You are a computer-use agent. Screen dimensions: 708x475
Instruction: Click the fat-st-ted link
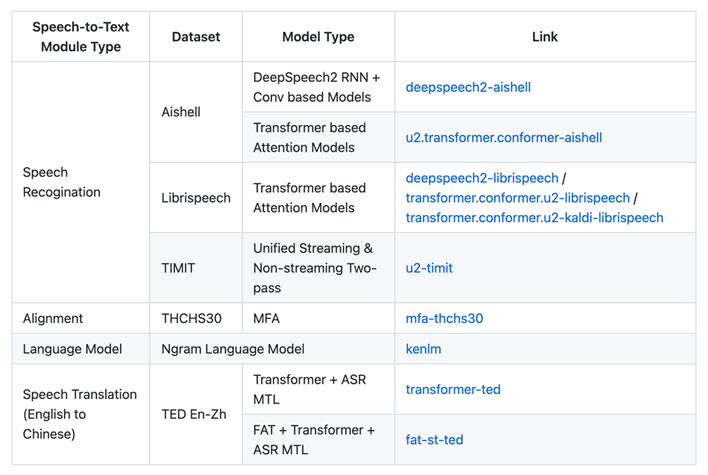point(434,439)
